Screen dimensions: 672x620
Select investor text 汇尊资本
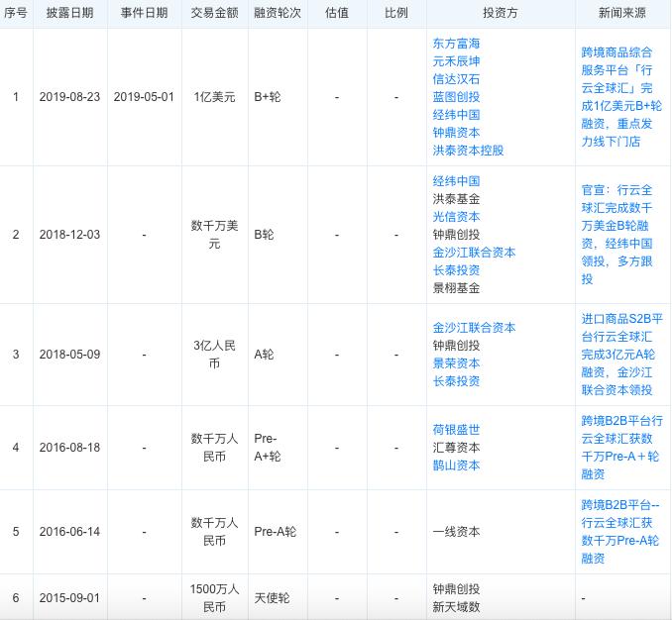[x=456, y=448]
